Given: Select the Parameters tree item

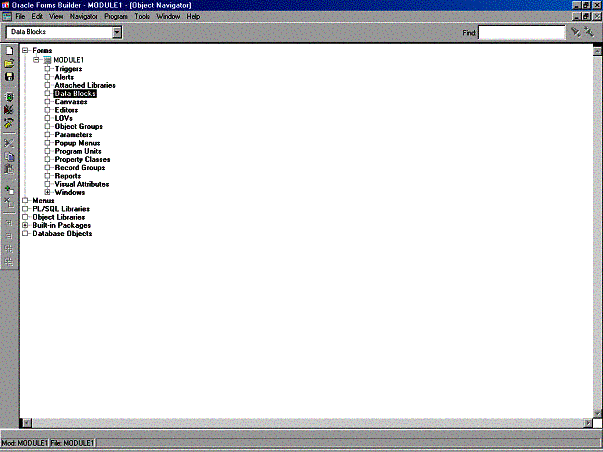Looking at the screenshot, I should (x=73, y=135).
